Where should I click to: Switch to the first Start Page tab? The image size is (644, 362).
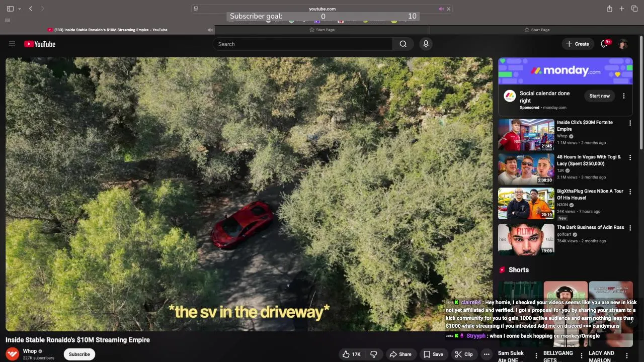(x=322, y=30)
